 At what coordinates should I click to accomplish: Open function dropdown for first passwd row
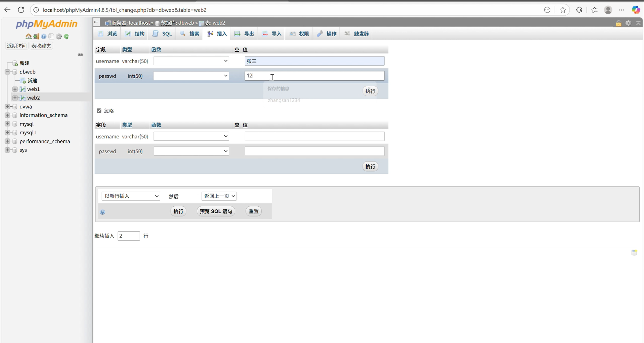point(191,76)
